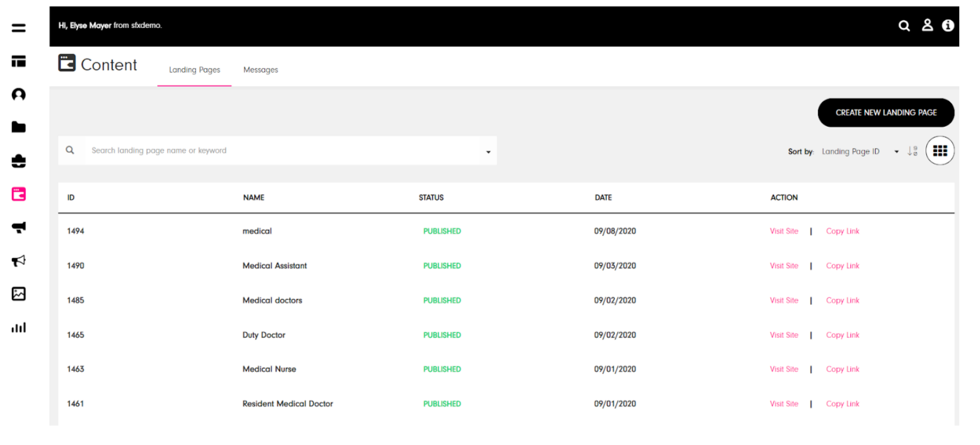
Task: Click the dashboard layout sidebar icon
Action: point(19,61)
